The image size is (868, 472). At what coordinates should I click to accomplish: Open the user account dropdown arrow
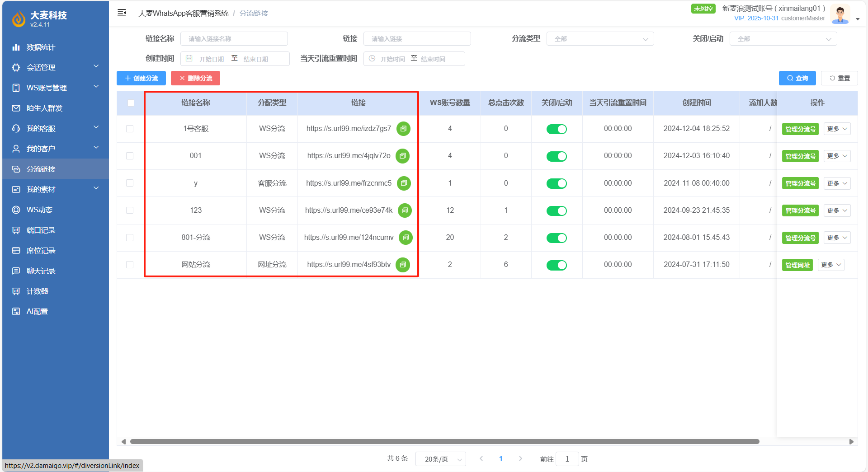tap(858, 19)
